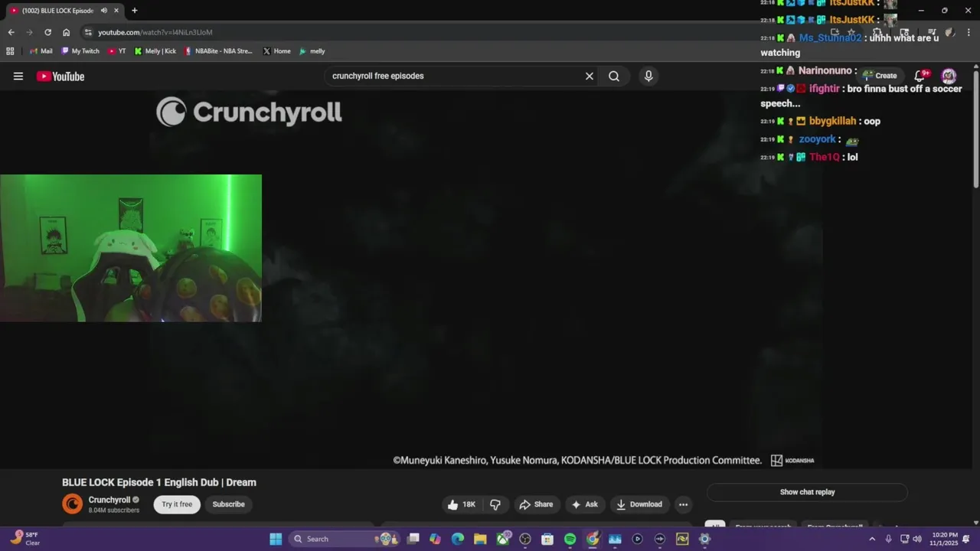Click the webcam overlay thumbnail
Viewport: 980px width, 551px height.
(x=131, y=248)
